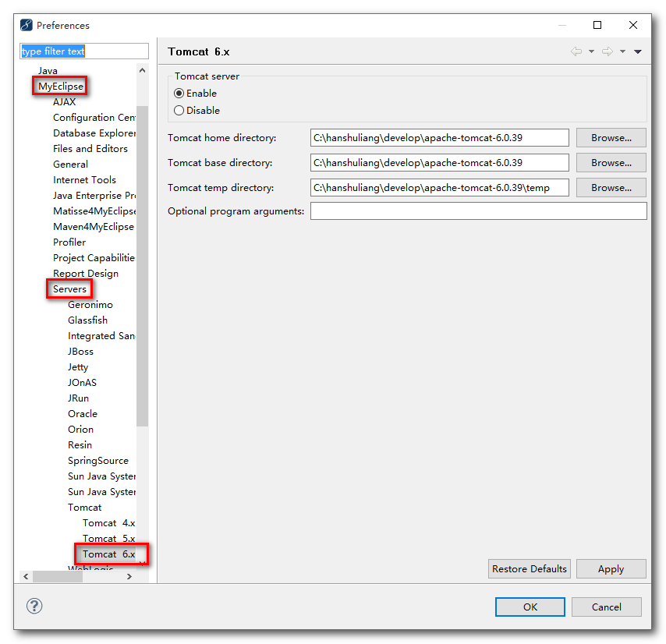Cancel the Preferences dialog

pyautogui.click(x=607, y=607)
